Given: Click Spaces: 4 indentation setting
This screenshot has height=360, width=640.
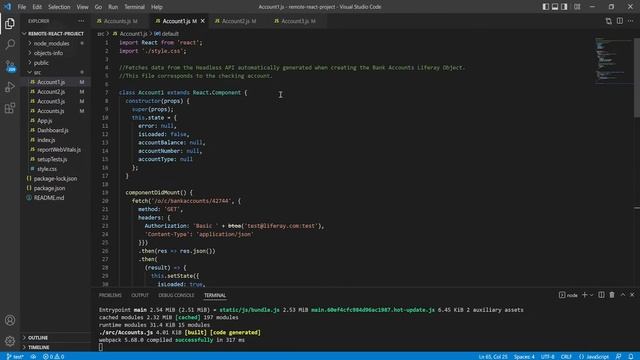Looking at the screenshot, I should pos(524,356).
